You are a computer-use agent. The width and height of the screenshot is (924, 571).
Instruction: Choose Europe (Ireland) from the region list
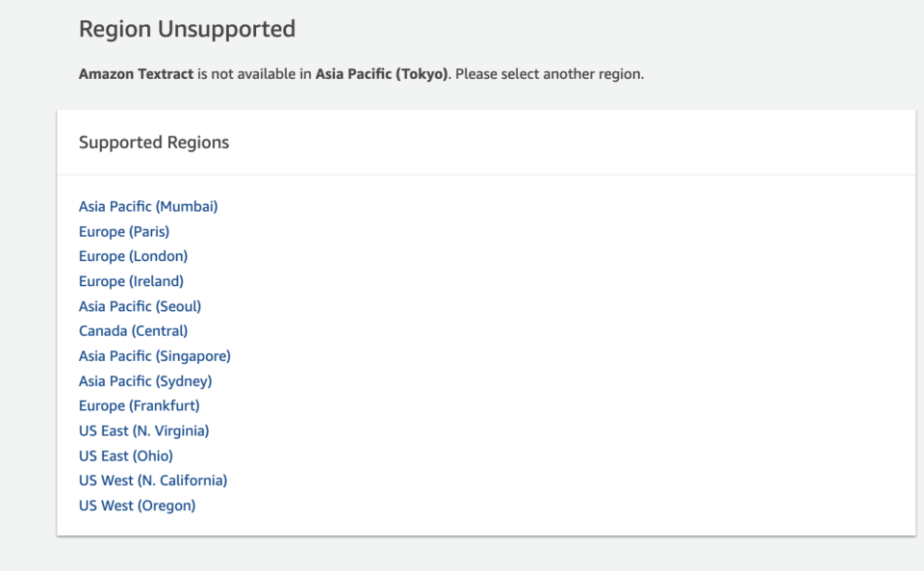[x=131, y=281]
